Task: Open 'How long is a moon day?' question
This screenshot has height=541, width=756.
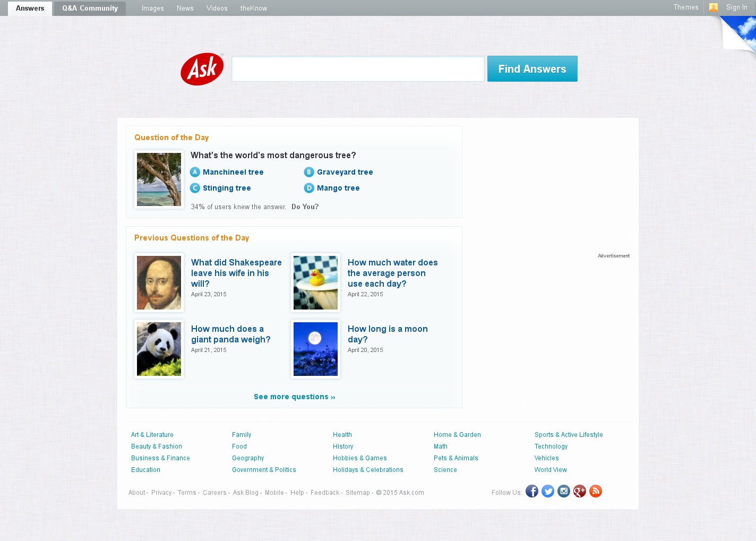Action: 388,334
